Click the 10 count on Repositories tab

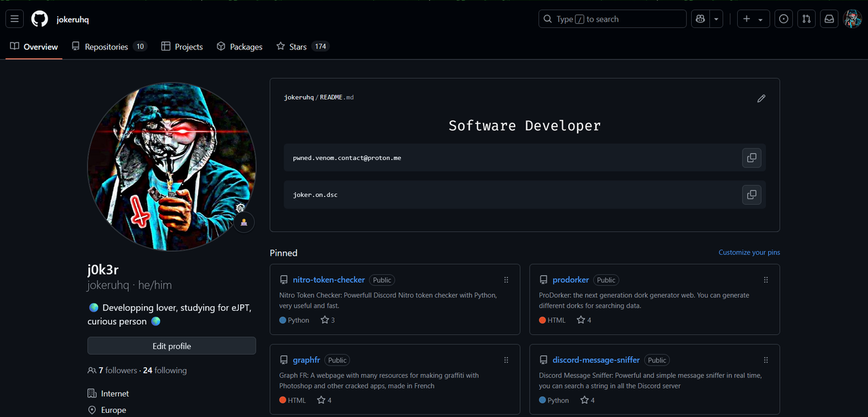(140, 47)
